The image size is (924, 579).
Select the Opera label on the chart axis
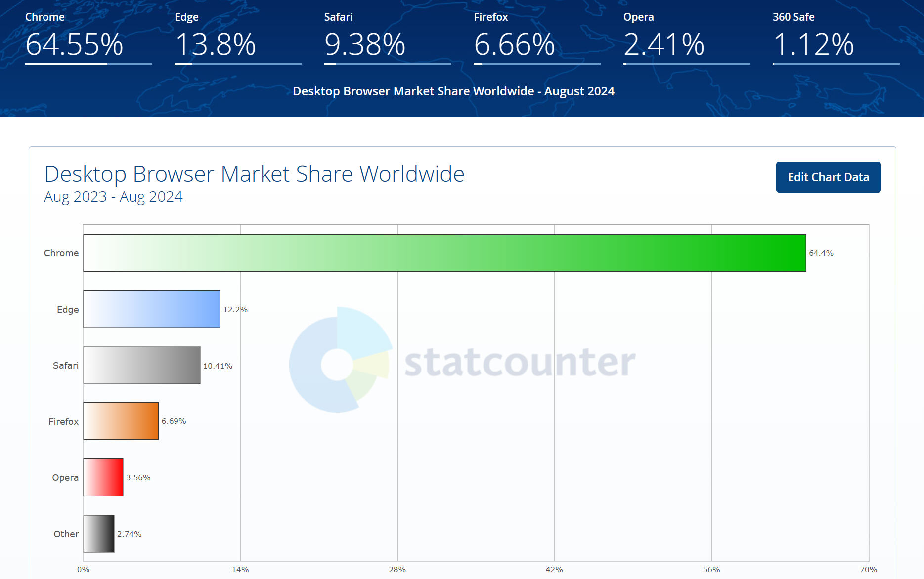tap(65, 478)
